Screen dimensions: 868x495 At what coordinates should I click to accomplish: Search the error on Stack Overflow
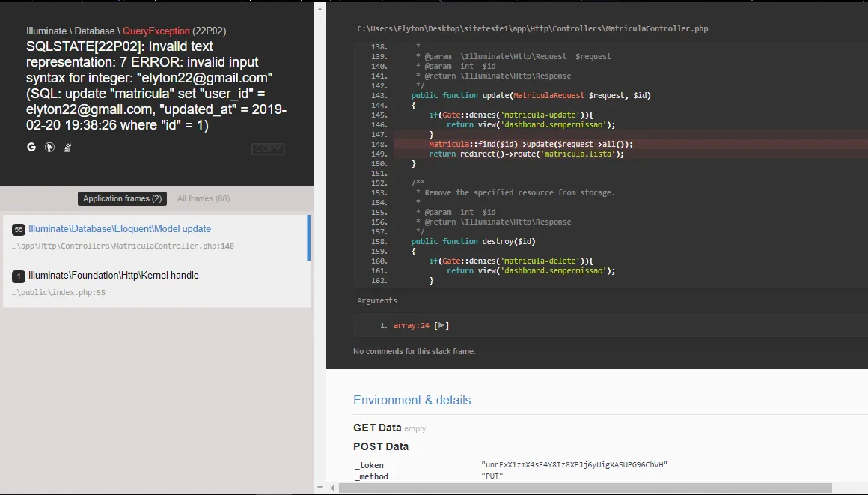coord(66,147)
